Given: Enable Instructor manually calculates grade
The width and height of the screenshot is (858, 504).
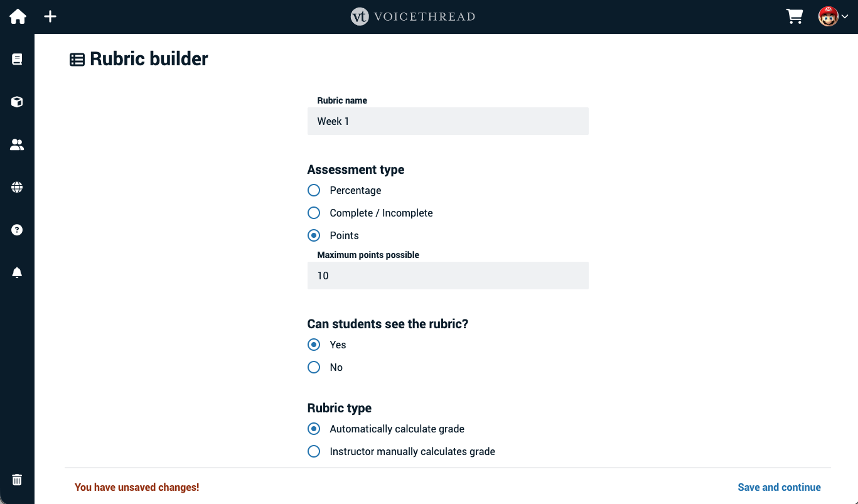Looking at the screenshot, I should pyautogui.click(x=313, y=451).
